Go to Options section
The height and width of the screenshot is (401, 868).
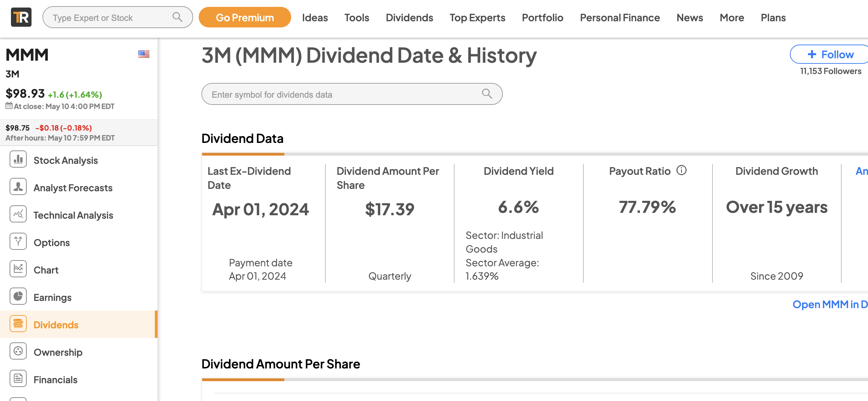click(x=79, y=242)
